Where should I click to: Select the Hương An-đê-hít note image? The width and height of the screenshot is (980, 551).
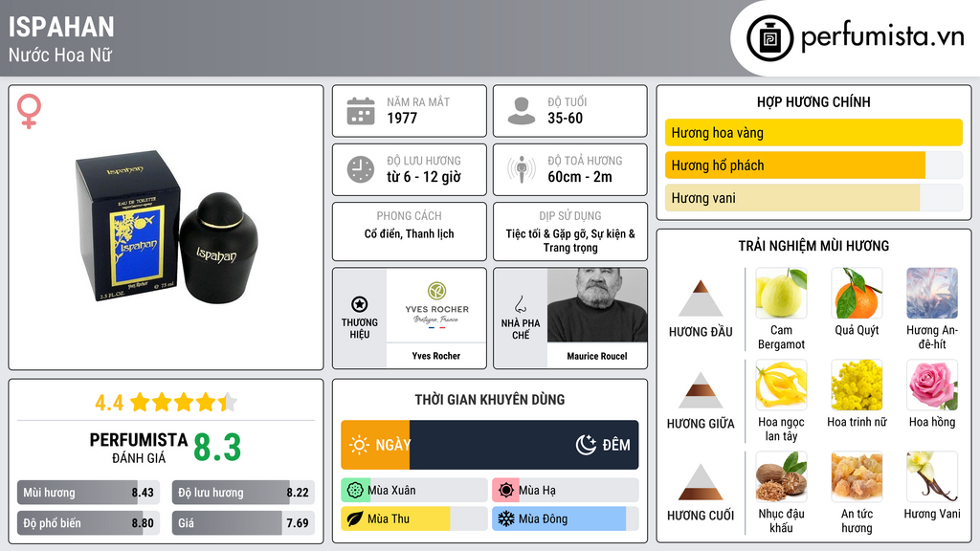(932, 294)
